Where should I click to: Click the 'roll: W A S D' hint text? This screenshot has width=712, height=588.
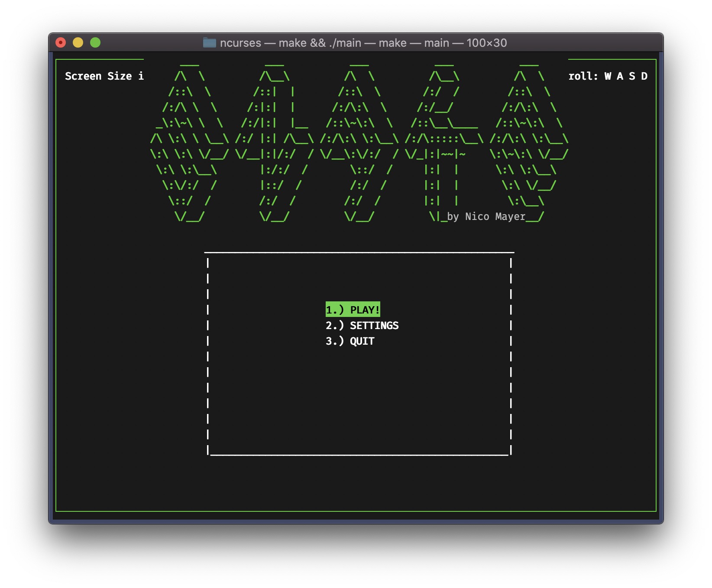point(608,76)
